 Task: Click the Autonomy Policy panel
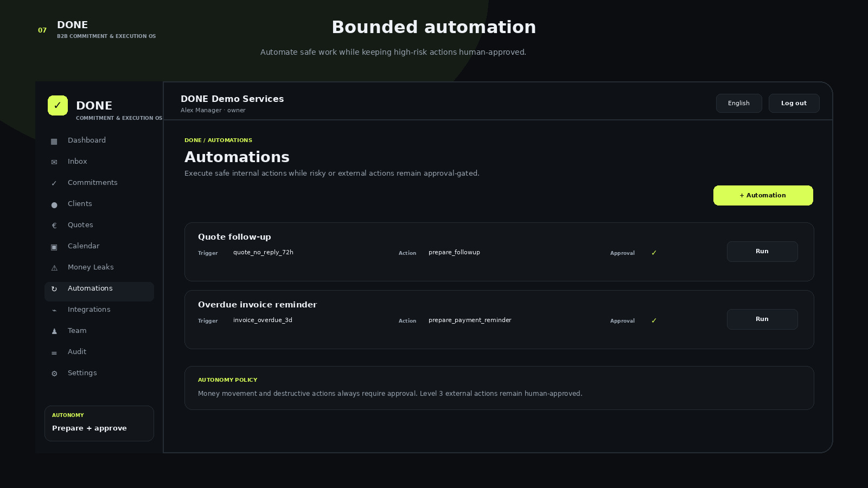point(499,388)
